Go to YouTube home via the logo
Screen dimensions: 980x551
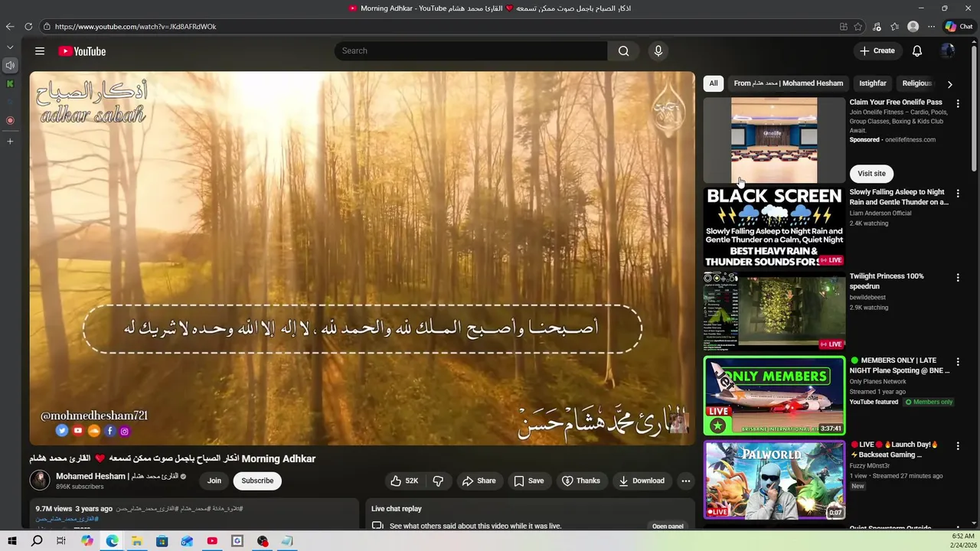[x=82, y=51]
